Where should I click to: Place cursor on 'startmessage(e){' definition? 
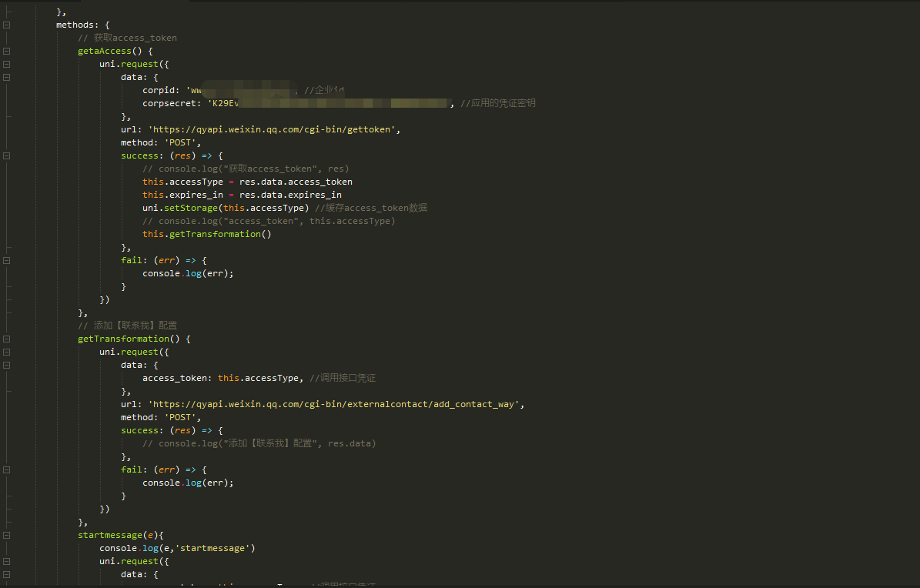point(120,535)
